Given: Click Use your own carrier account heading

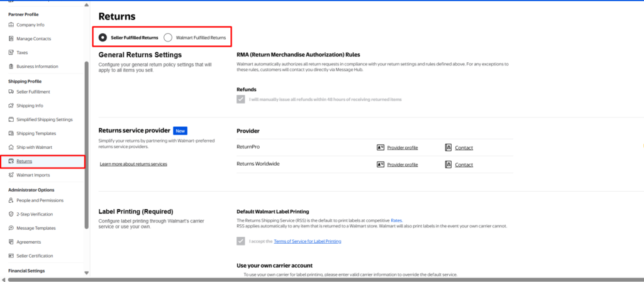Looking at the screenshot, I should click(275, 266).
